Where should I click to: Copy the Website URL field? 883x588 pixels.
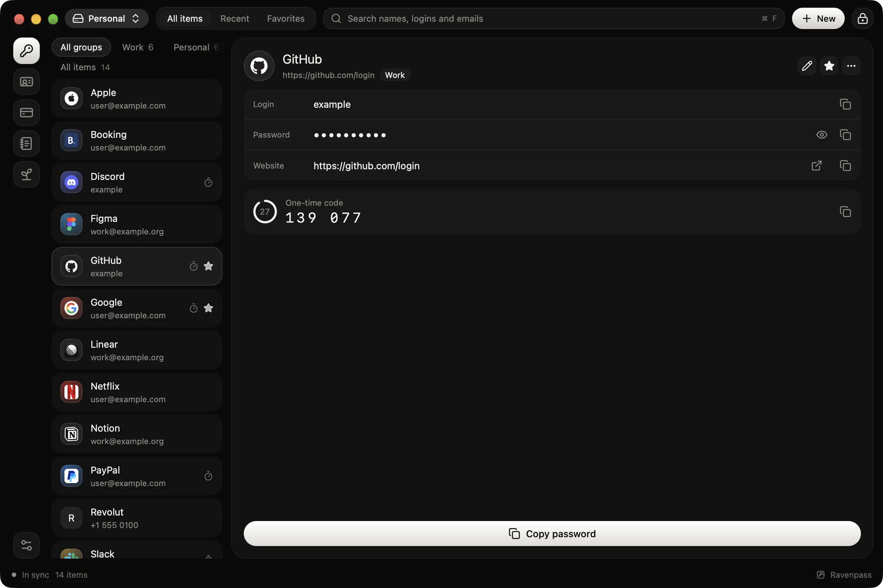click(x=845, y=166)
